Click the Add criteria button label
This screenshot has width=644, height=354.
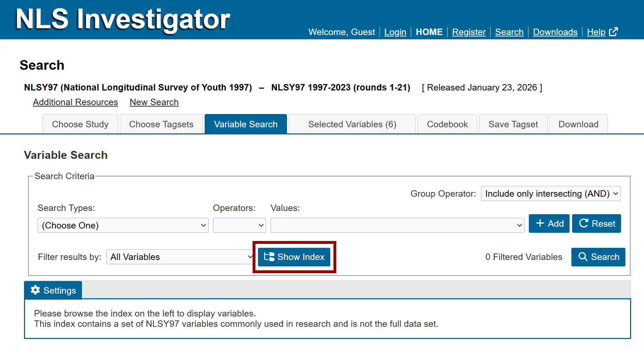pos(556,223)
